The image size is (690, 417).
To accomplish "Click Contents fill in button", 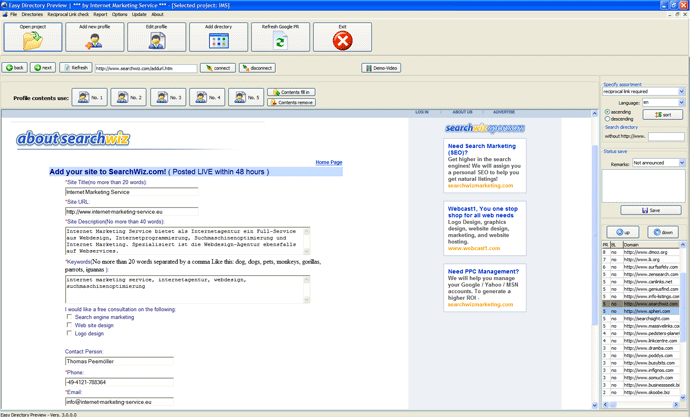I will click(x=291, y=92).
